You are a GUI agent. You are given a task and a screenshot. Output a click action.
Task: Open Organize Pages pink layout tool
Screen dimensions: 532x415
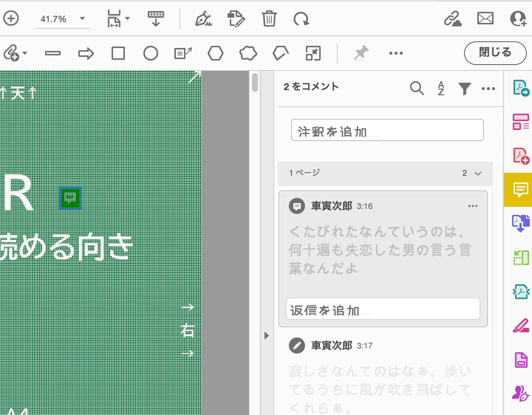click(521, 122)
